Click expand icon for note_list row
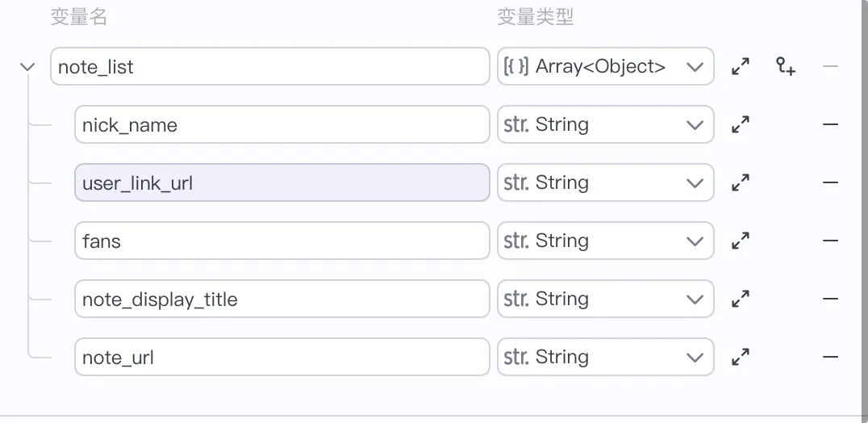The height and width of the screenshot is (423, 868). (x=741, y=67)
